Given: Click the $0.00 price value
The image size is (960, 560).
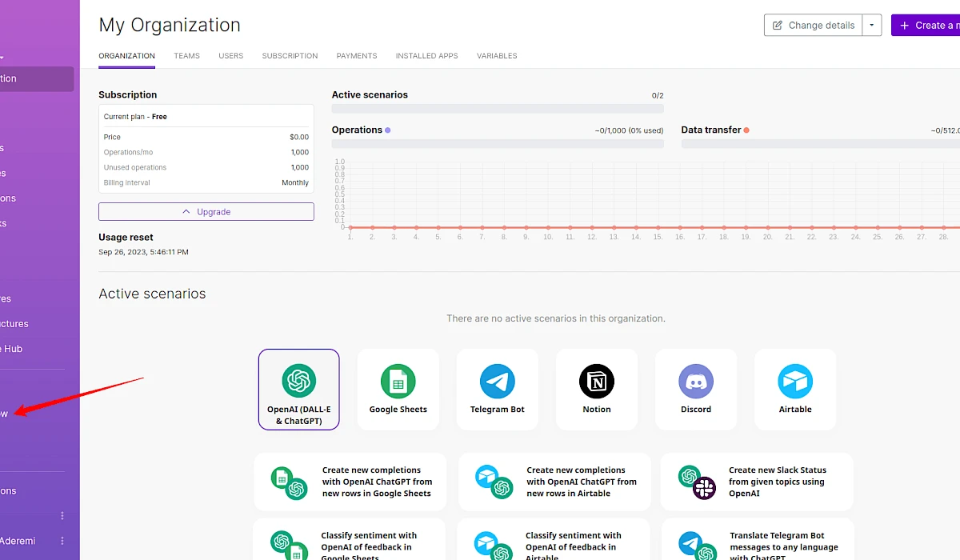Looking at the screenshot, I should click(299, 138).
